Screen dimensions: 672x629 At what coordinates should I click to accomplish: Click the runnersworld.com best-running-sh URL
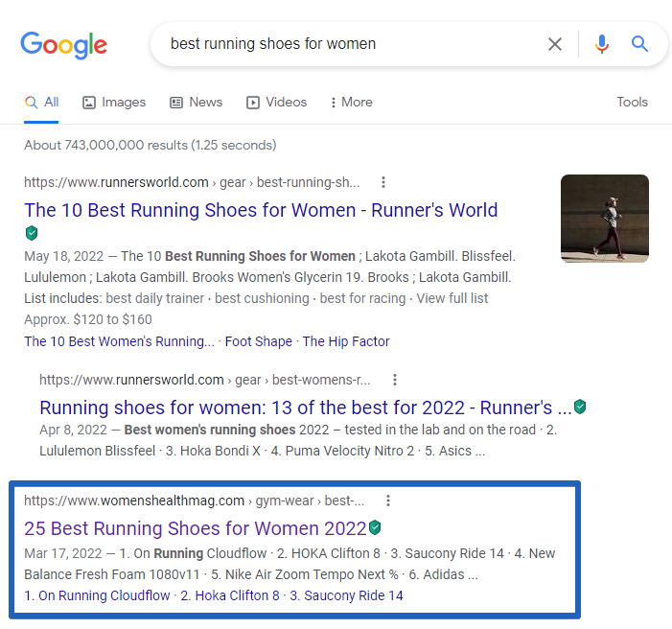[192, 182]
